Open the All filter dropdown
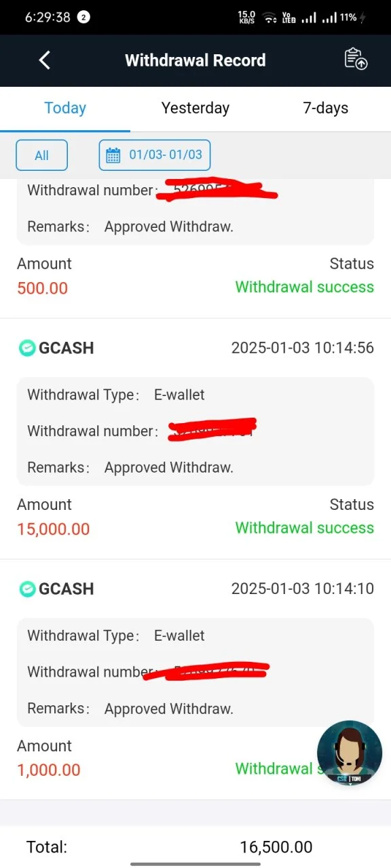Image resolution: width=391 pixels, height=868 pixels. (x=42, y=155)
